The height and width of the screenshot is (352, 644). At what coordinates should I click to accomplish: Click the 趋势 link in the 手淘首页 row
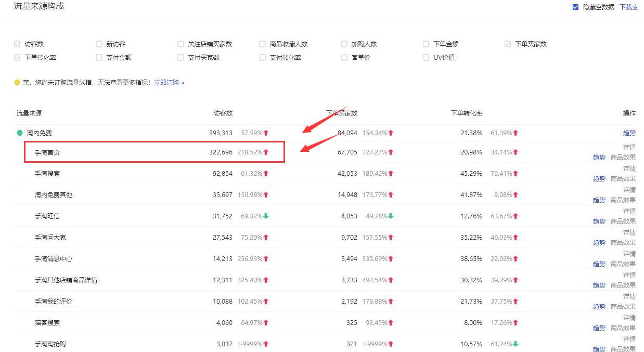tap(599, 158)
